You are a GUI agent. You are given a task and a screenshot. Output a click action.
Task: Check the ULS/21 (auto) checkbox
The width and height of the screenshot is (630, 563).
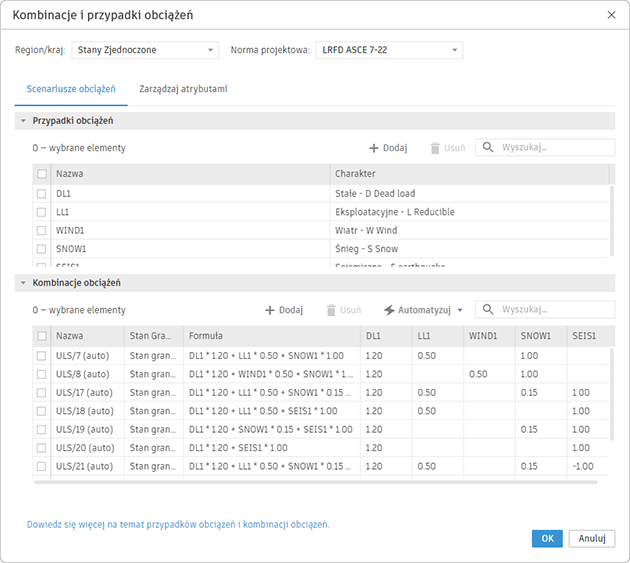pos(41,467)
